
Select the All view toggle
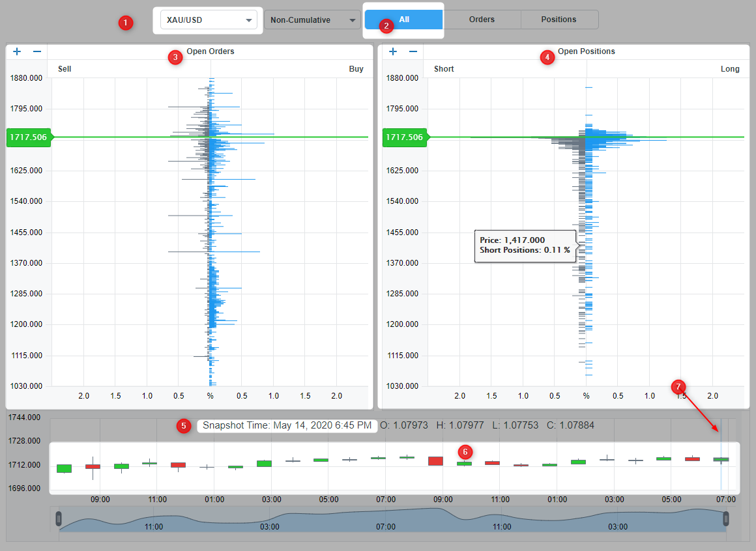click(403, 20)
